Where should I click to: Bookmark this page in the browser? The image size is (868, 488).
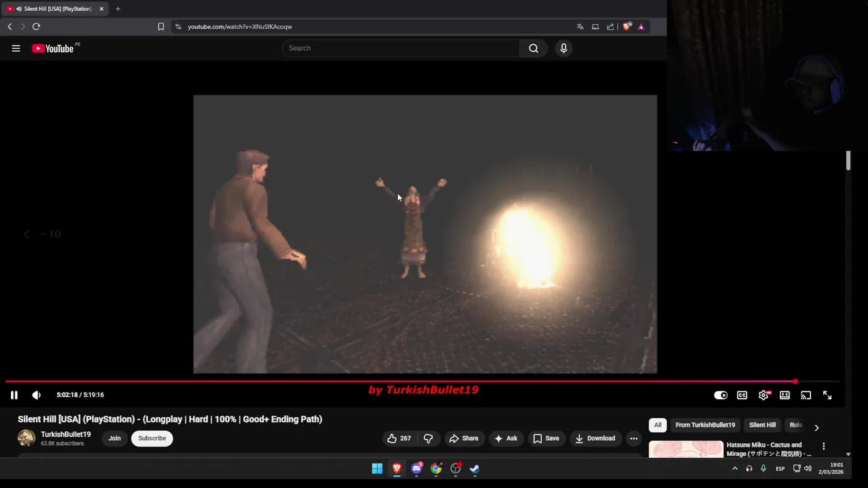(x=161, y=26)
